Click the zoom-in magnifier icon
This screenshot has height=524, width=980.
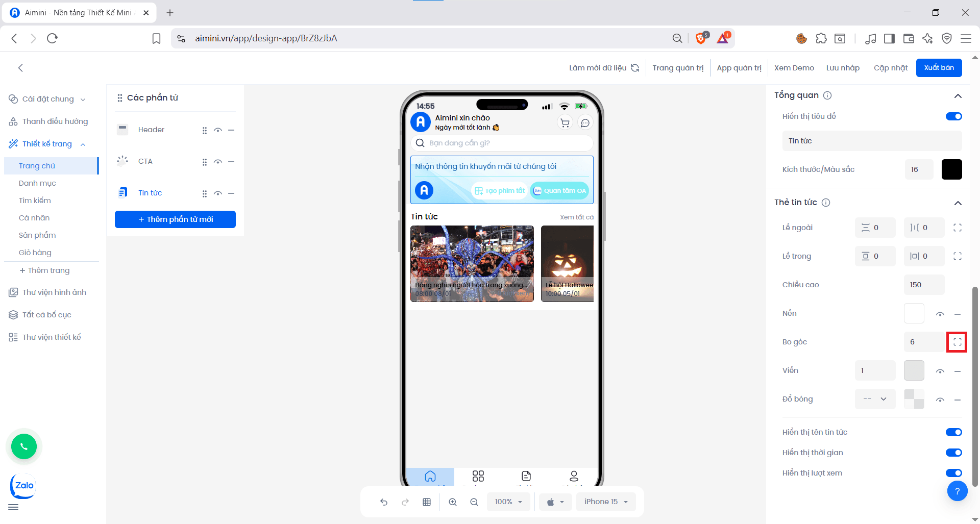click(453, 502)
